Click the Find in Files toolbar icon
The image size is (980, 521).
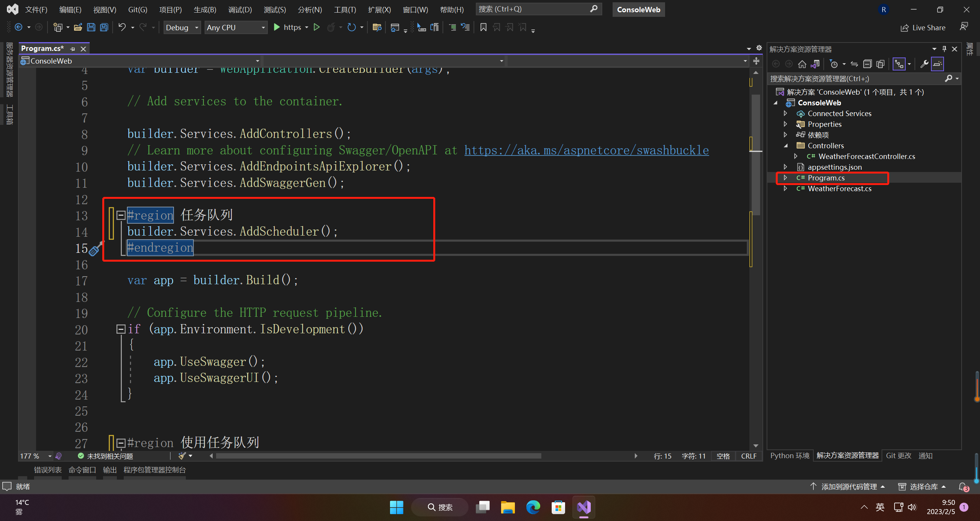coord(377,27)
